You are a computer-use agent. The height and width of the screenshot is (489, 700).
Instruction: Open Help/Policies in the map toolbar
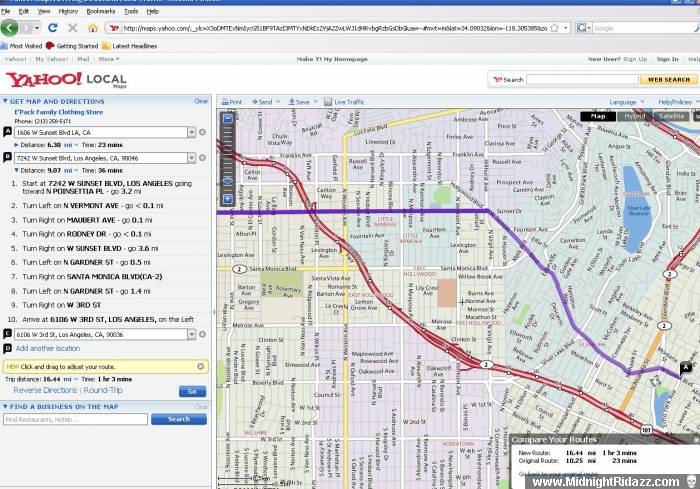coord(678,102)
